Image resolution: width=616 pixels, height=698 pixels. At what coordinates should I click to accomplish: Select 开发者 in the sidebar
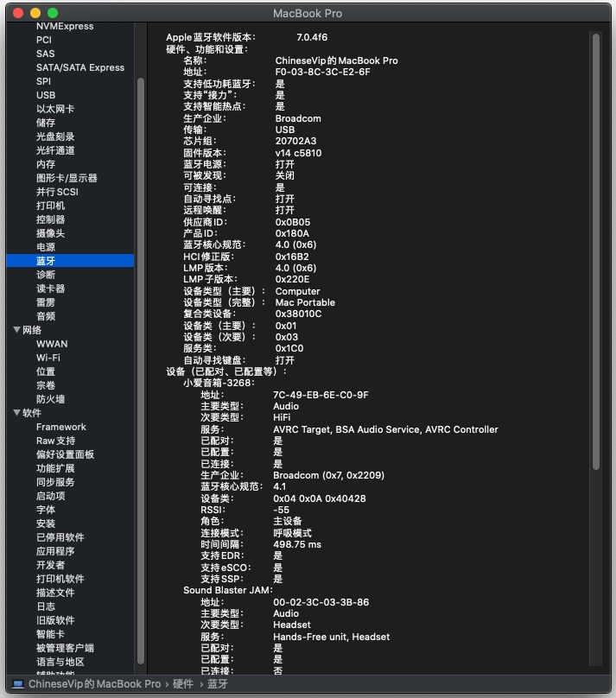pyautogui.click(x=50, y=565)
